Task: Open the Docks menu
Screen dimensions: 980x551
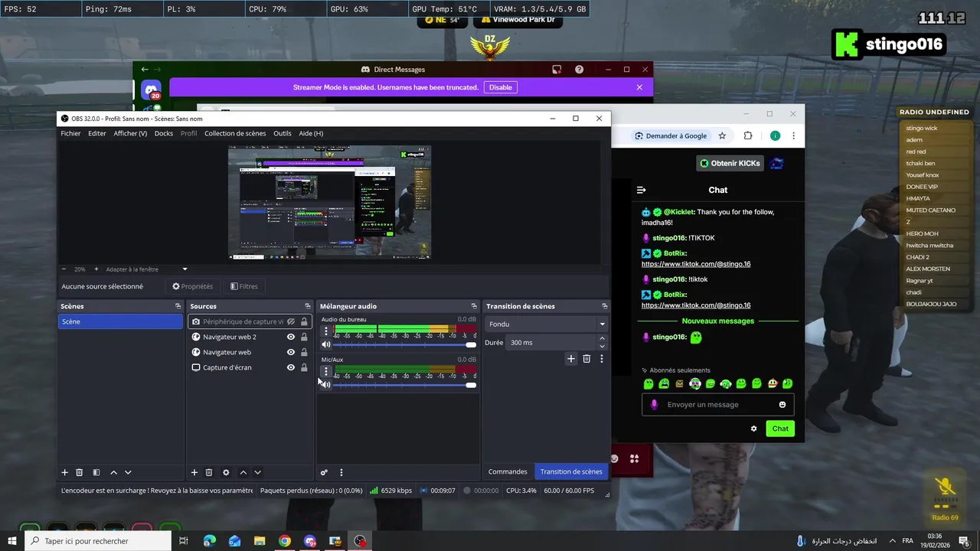Action: (x=164, y=133)
